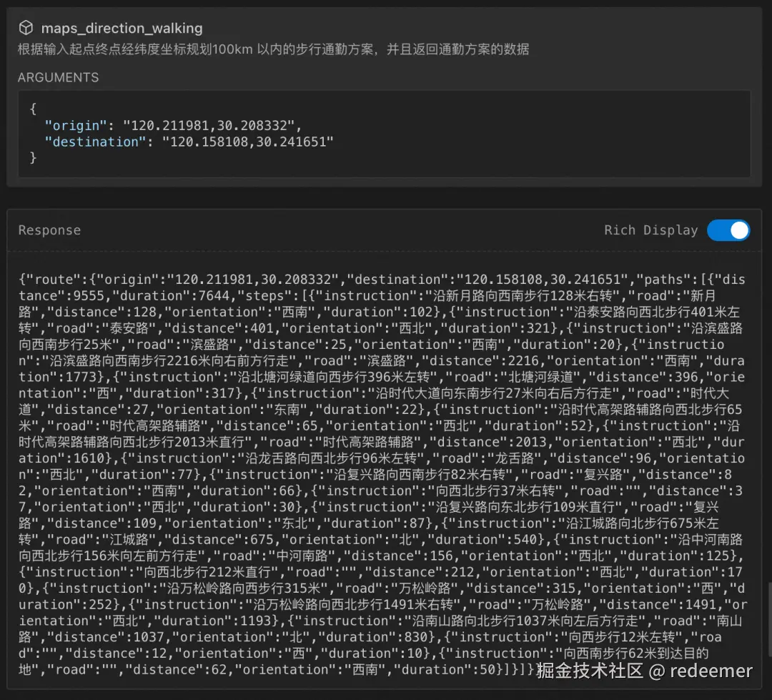Screen dimensions: 772x700
Task: Click the tool description text mentioning 100km
Action: tap(273, 49)
